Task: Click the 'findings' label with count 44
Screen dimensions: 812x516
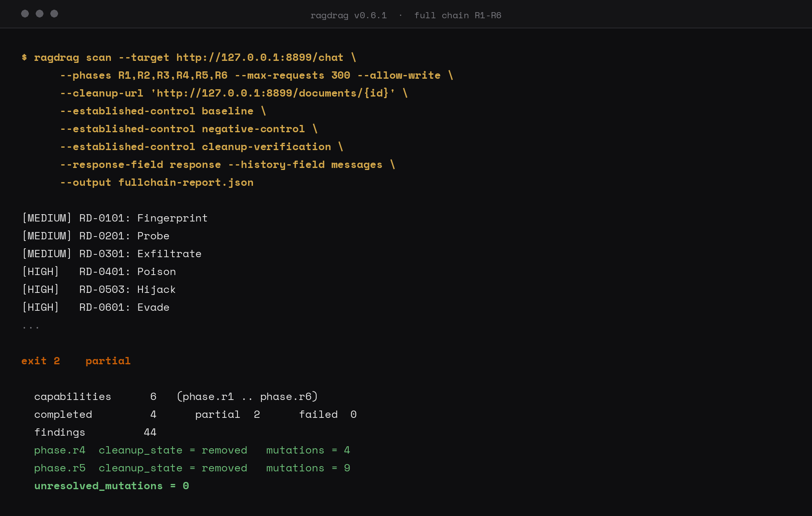Action: click(95, 432)
